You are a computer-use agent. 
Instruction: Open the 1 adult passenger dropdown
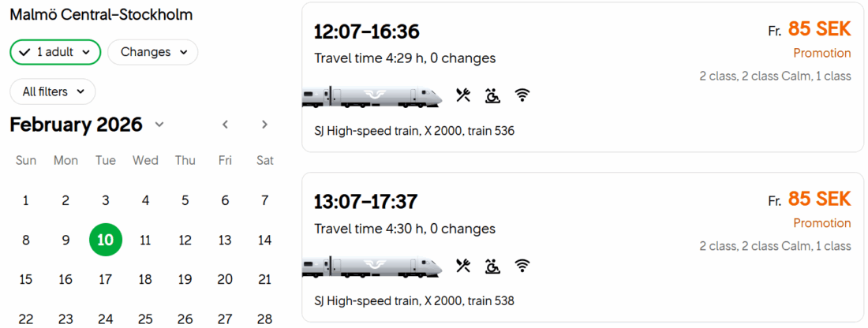[x=55, y=52]
